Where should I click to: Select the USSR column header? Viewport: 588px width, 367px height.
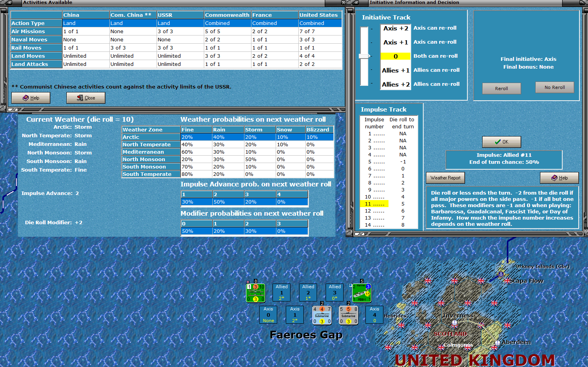point(180,15)
